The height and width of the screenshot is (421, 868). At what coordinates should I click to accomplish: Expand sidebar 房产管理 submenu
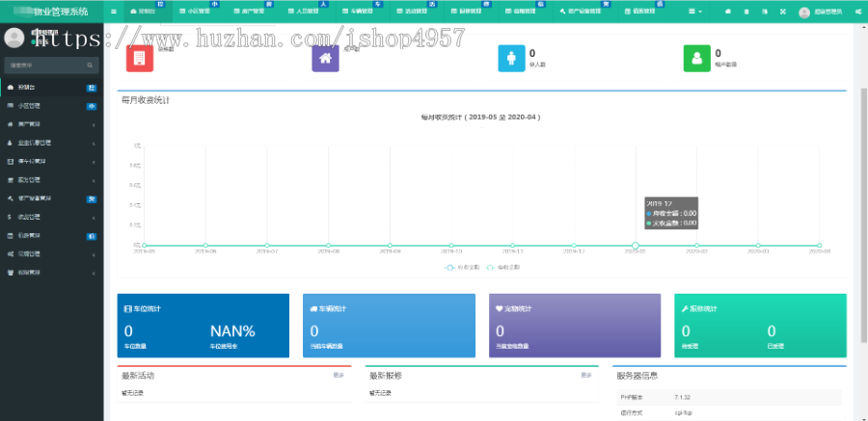coord(52,124)
